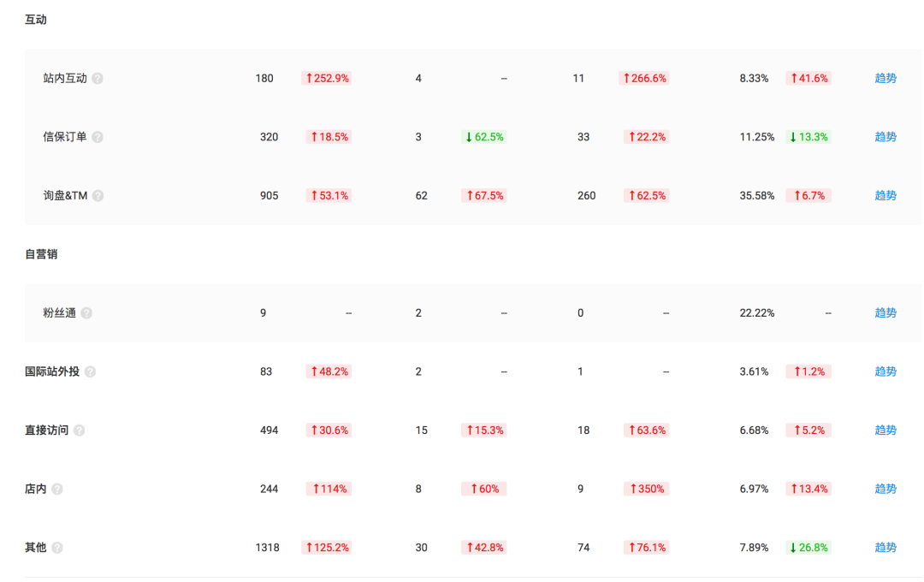Click help icon beside 直接访问
Screen dimensions: 924x582
coord(80,431)
